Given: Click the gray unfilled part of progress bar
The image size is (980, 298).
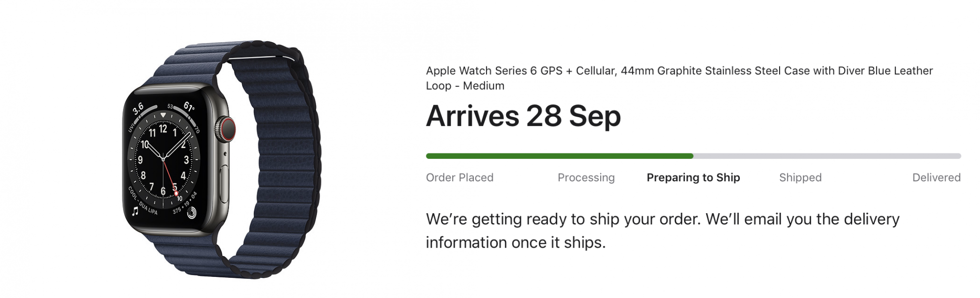Looking at the screenshot, I should pyautogui.click(x=827, y=156).
